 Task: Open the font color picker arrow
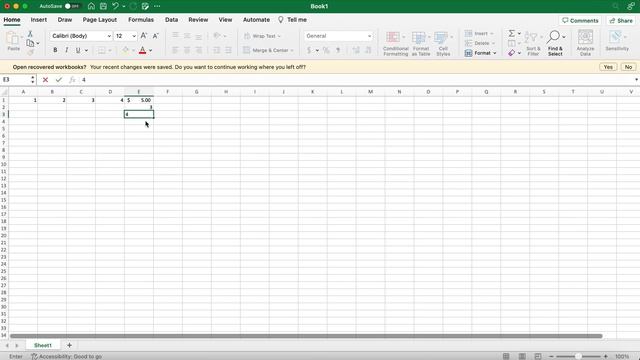(x=151, y=50)
